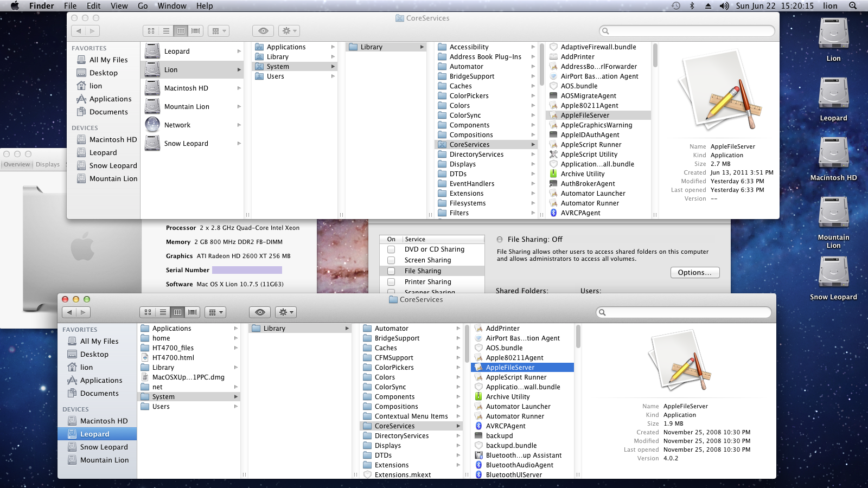Switch to Displays tab in About window
Image resolution: width=868 pixels, height=488 pixels.
pos(48,164)
